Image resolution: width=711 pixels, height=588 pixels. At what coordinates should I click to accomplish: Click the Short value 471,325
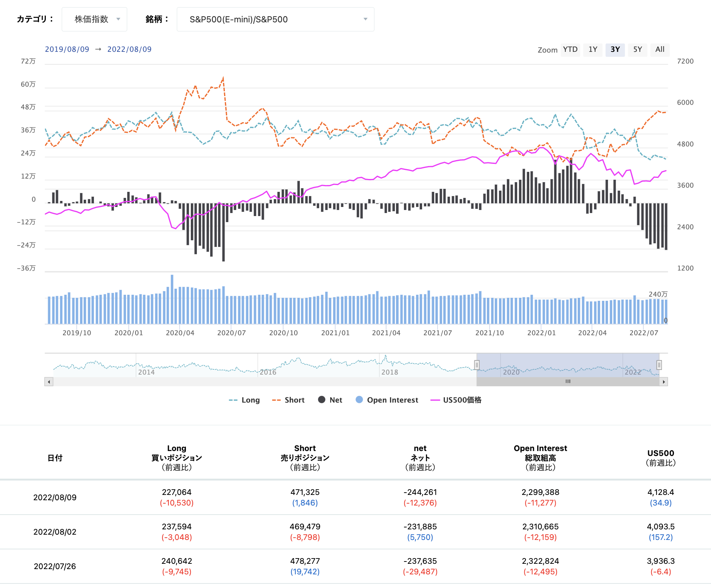[305, 492]
